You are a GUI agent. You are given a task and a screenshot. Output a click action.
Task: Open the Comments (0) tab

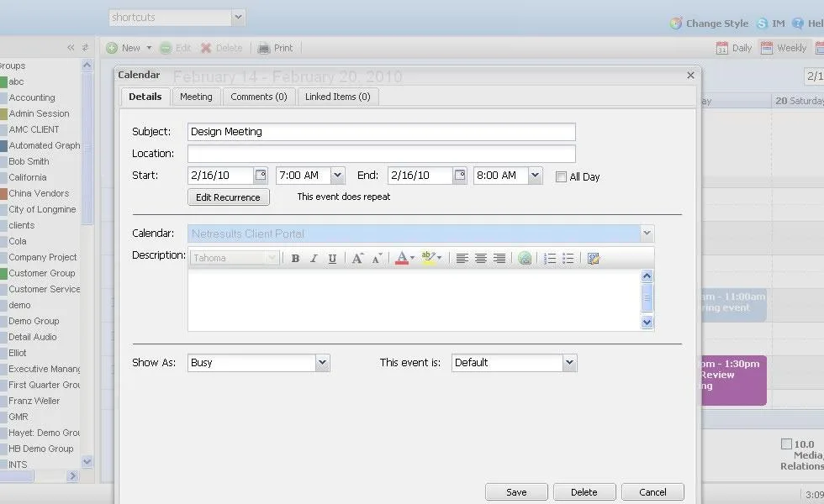pyautogui.click(x=259, y=97)
